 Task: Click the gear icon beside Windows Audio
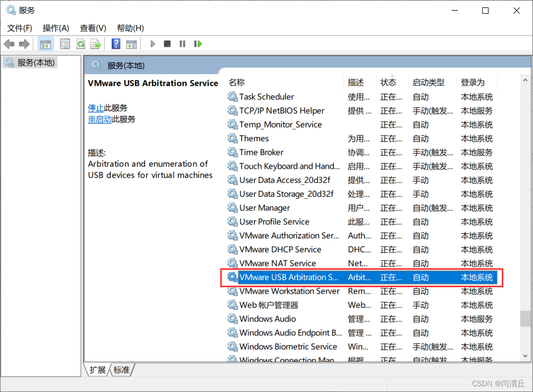pos(232,318)
